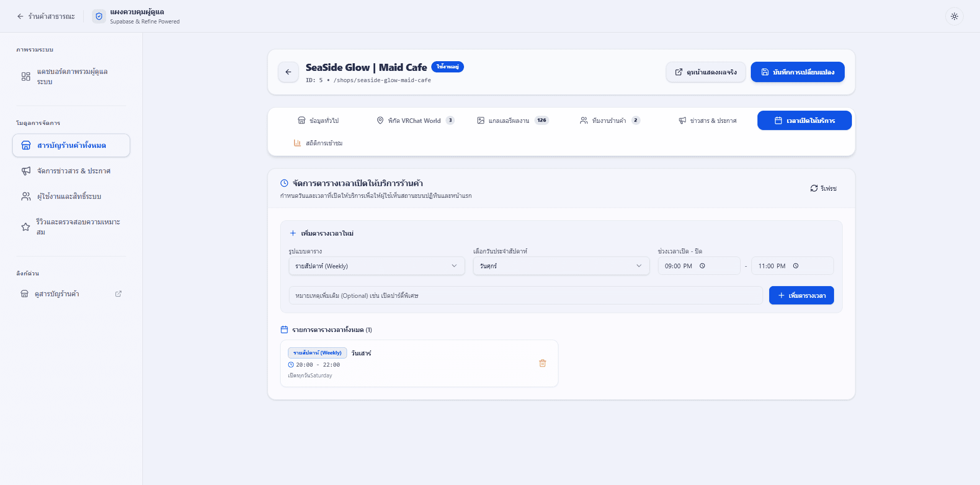
Task: Click the blue save changes button
Action: [797, 72]
